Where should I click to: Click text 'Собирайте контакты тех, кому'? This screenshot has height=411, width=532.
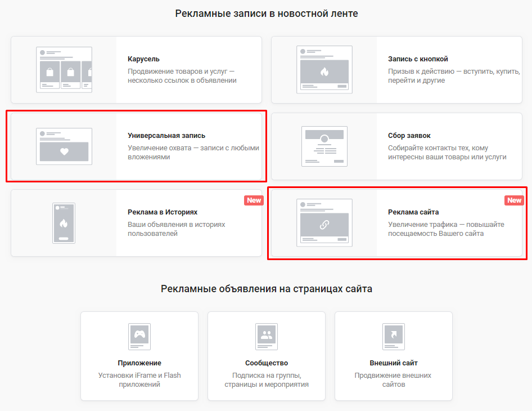(438, 148)
